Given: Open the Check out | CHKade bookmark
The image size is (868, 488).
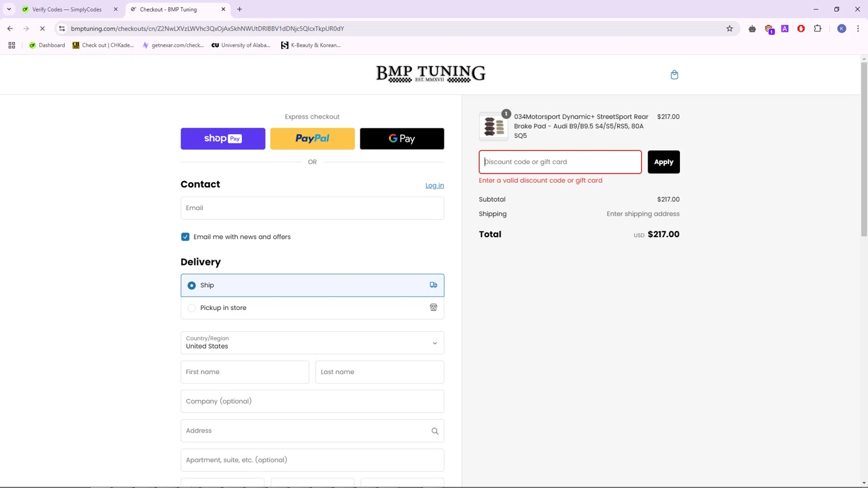Looking at the screenshot, I should pyautogui.click(x=103, y=45).
